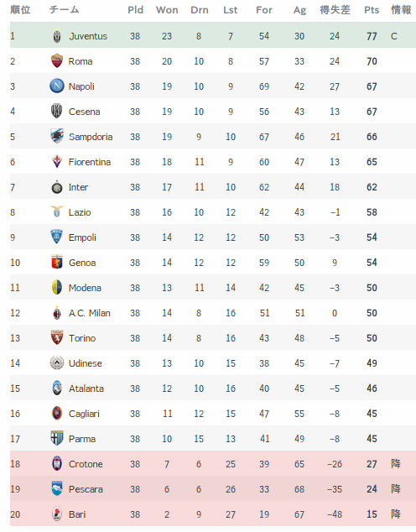Sort table by Pts column header

(372, 10)
